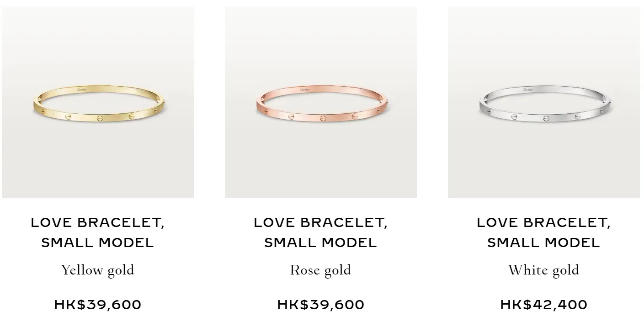This screenshot has width=644, height=327.
Task: Click the center screw motif on rose bracelet
Action: [323, 118]
